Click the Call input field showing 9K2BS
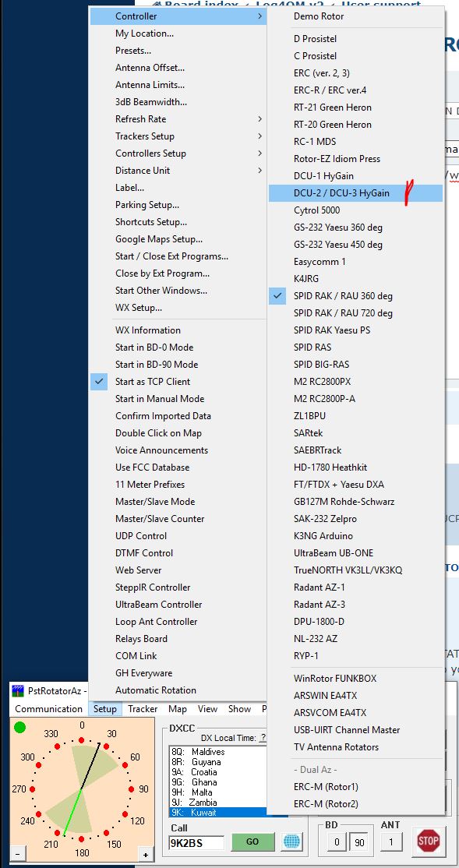 (x=196, y=842)
